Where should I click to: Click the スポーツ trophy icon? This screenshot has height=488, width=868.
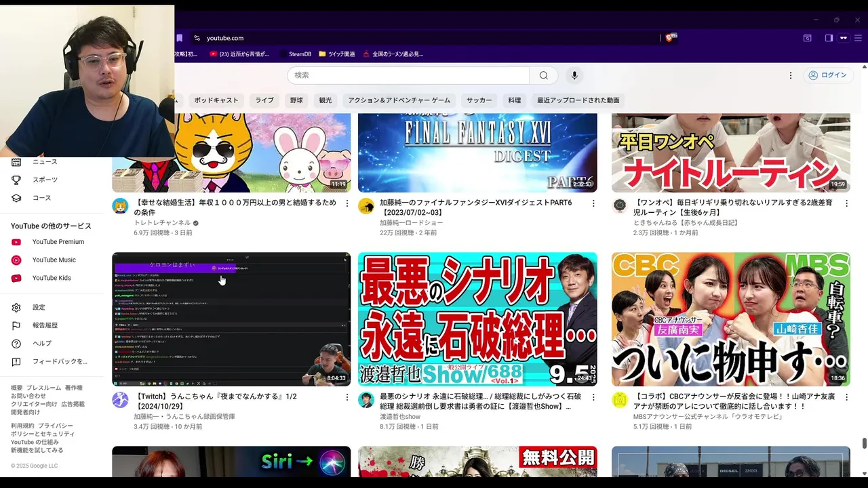pos(16,180)
